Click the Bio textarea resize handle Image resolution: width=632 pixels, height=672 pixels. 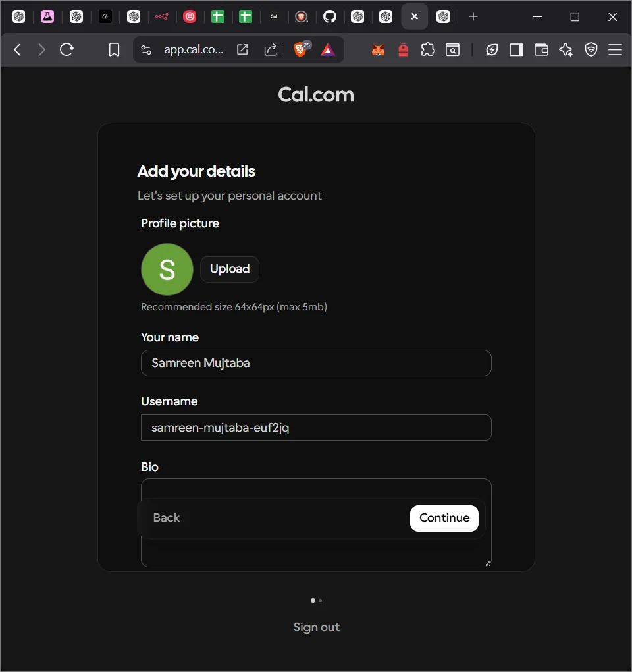pos(487,563)
